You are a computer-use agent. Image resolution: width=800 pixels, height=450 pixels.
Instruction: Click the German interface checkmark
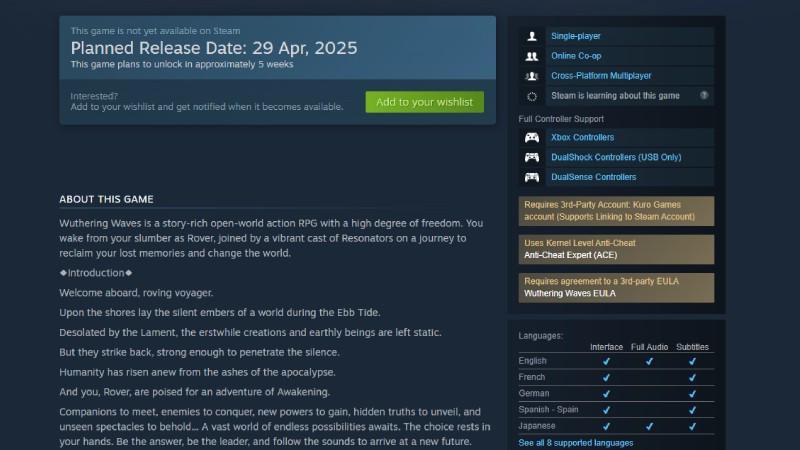(606, 394)
